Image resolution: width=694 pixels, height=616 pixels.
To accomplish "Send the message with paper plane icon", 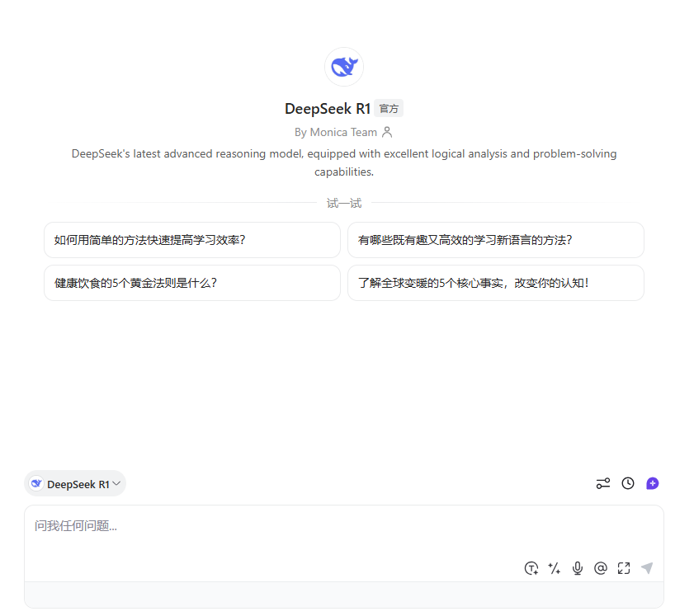I will click(647, 568).
